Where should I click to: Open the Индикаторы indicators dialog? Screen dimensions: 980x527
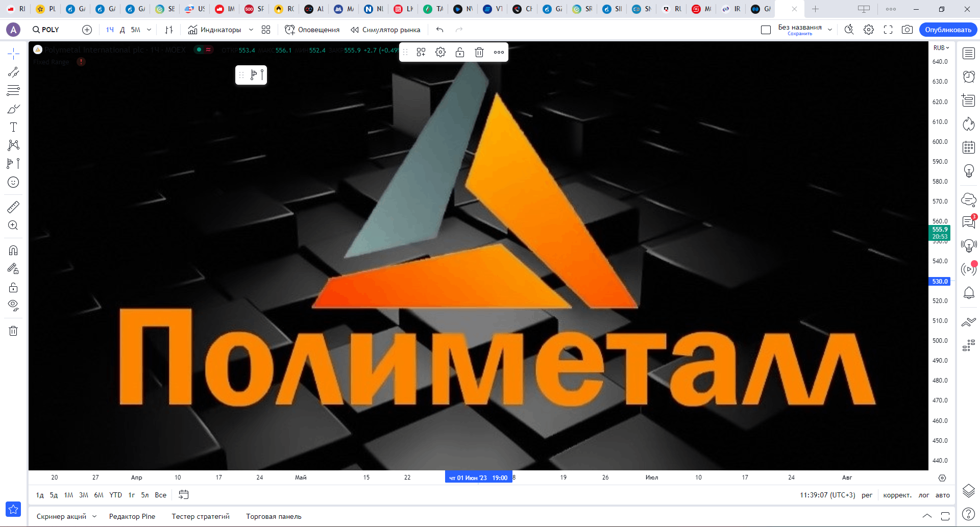[x=214, y=30]
